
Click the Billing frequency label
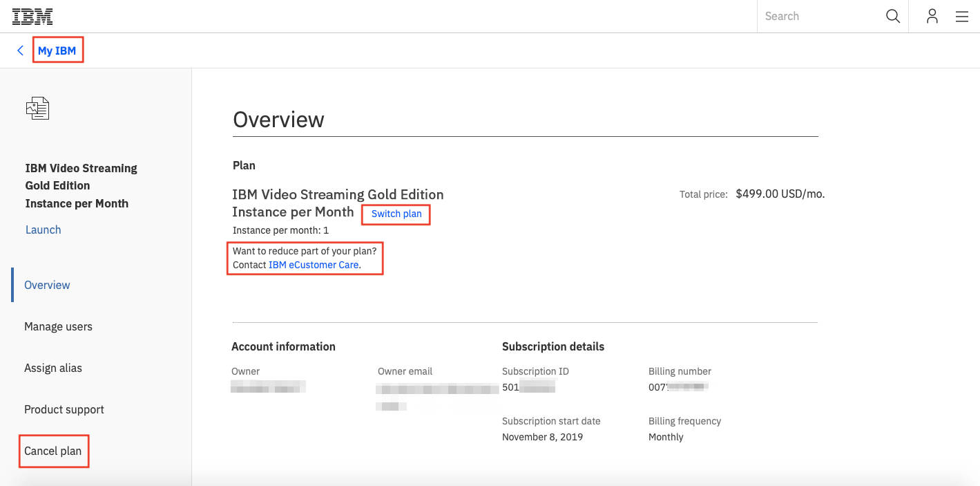[x=684, y=421]
